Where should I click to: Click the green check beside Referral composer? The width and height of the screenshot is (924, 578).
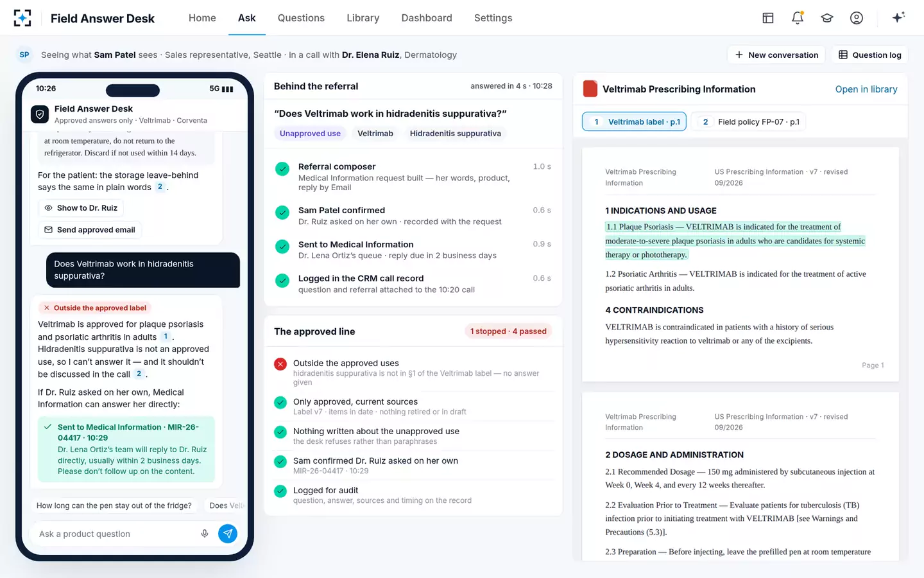282,169
